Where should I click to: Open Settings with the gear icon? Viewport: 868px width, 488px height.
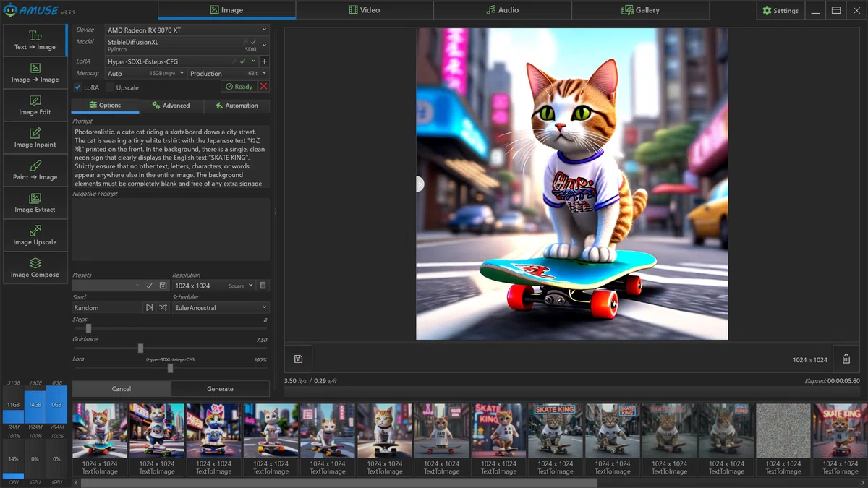(780, 11)
